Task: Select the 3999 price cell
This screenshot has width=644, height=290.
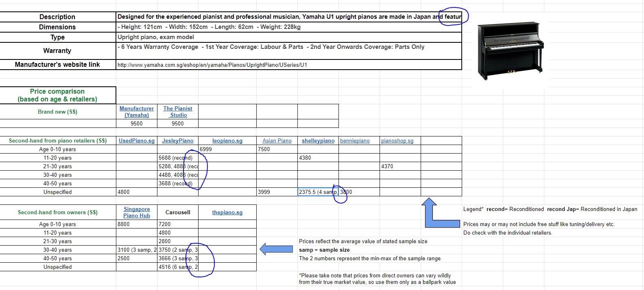Action: (x=277, y=192)
